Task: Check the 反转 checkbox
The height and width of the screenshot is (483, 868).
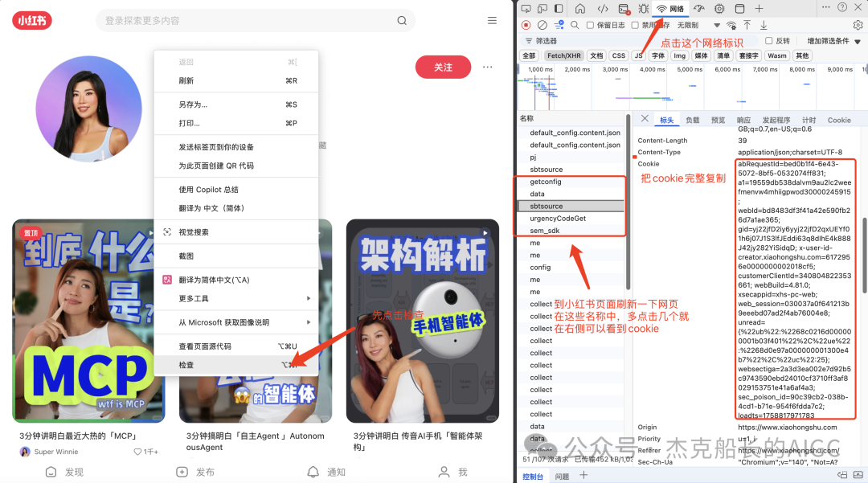Action: (x=768, y=40)
